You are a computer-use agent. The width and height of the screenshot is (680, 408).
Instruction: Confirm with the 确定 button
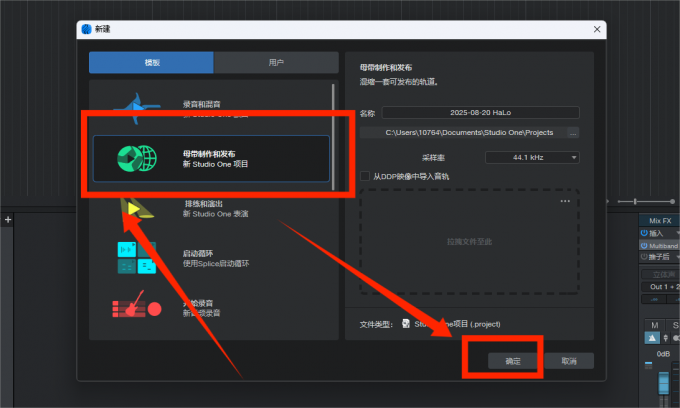[x=513, y=361]
